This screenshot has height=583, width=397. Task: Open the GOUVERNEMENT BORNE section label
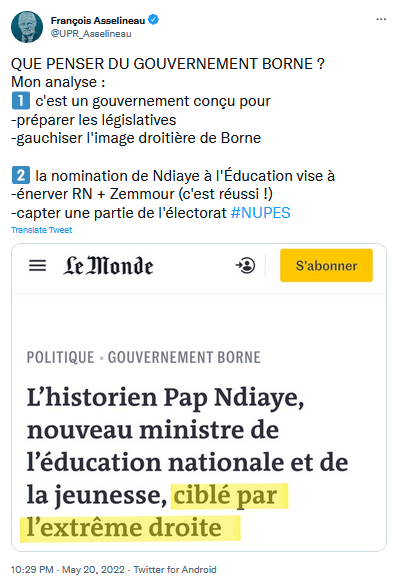coord(184,357)
